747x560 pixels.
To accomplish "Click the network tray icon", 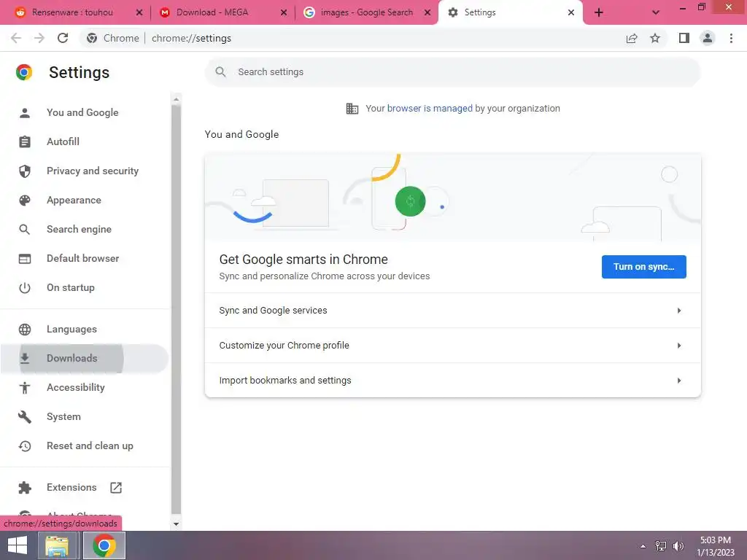I will coord(661,546).
